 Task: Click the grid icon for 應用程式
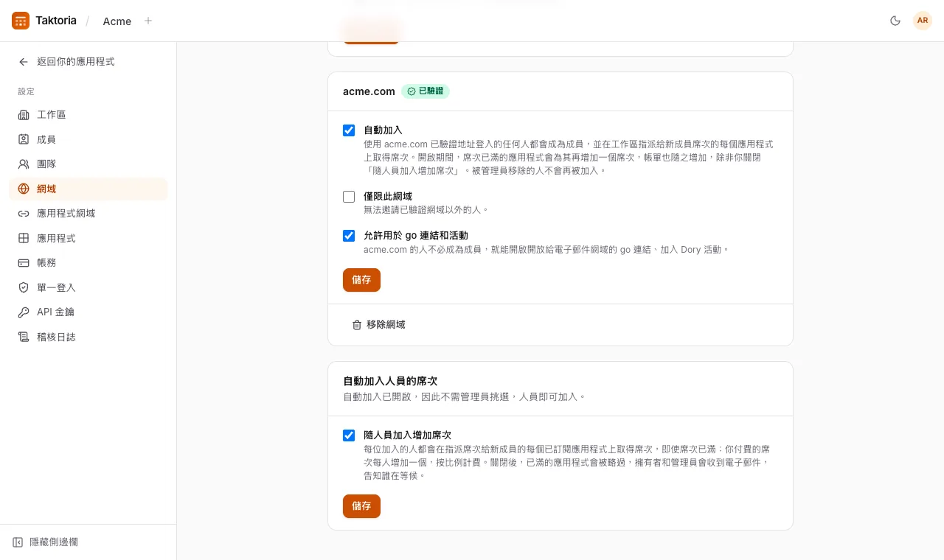click(x=24, y=238)
